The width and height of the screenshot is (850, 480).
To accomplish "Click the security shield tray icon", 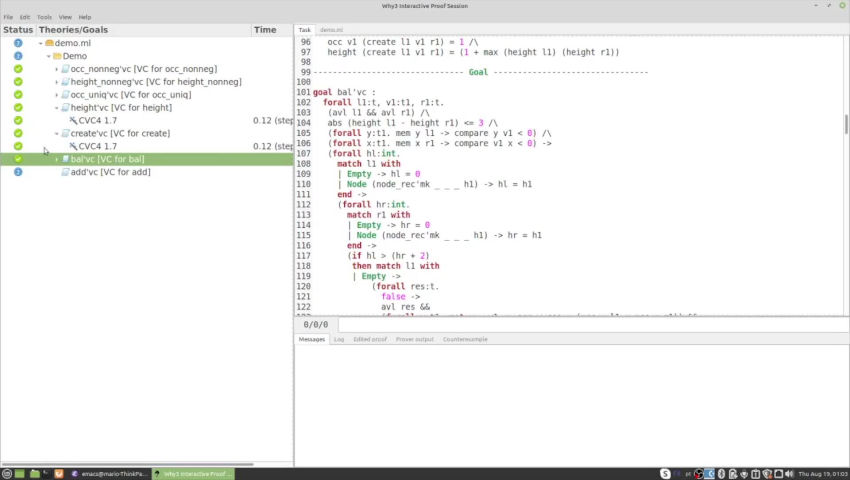I will point(767,473).
